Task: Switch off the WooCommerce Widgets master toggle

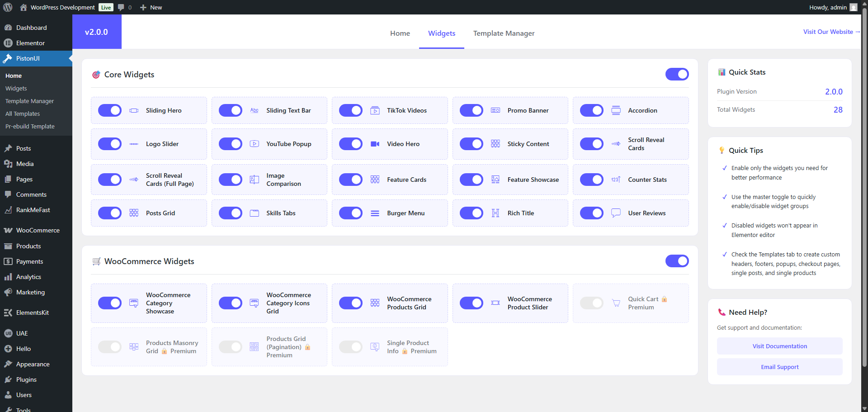Action: click(x=677, y=261)
